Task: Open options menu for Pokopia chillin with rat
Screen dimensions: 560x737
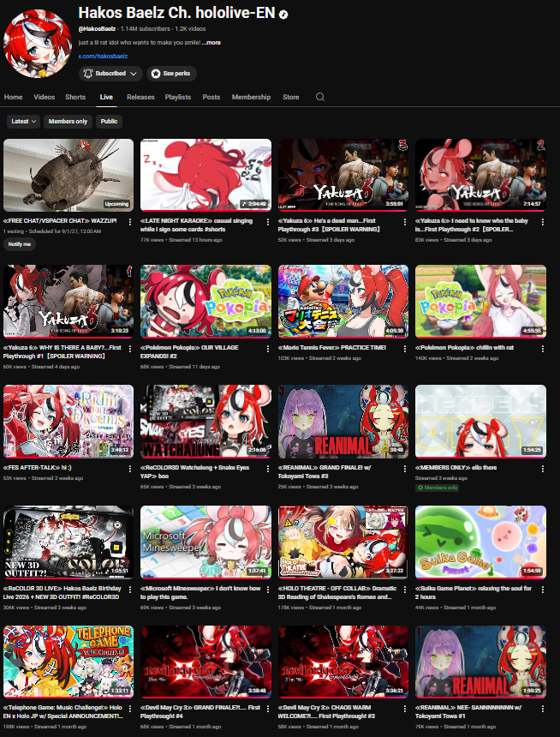Action: tap(543, 349)
